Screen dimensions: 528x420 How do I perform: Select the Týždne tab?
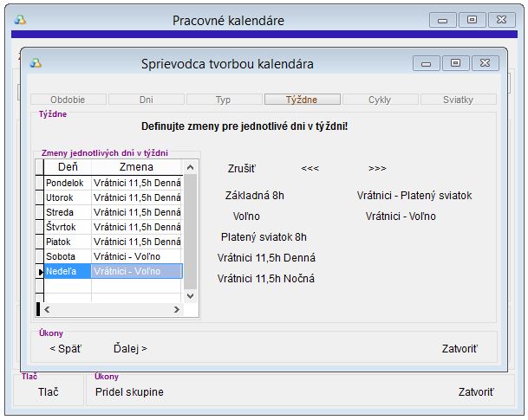(302, 100)
